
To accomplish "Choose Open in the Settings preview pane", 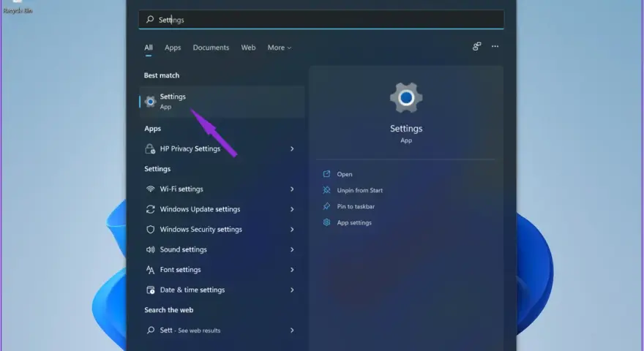I will click(345, 174).
